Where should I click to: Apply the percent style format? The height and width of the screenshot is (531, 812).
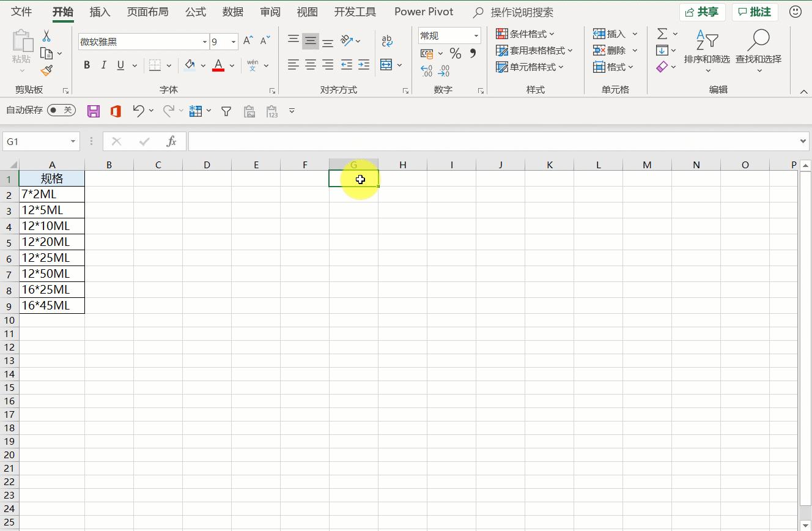pyautogui.click(x=455, y=54)
